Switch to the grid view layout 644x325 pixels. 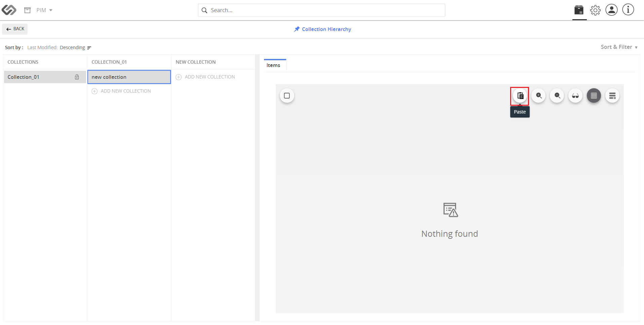594,96
